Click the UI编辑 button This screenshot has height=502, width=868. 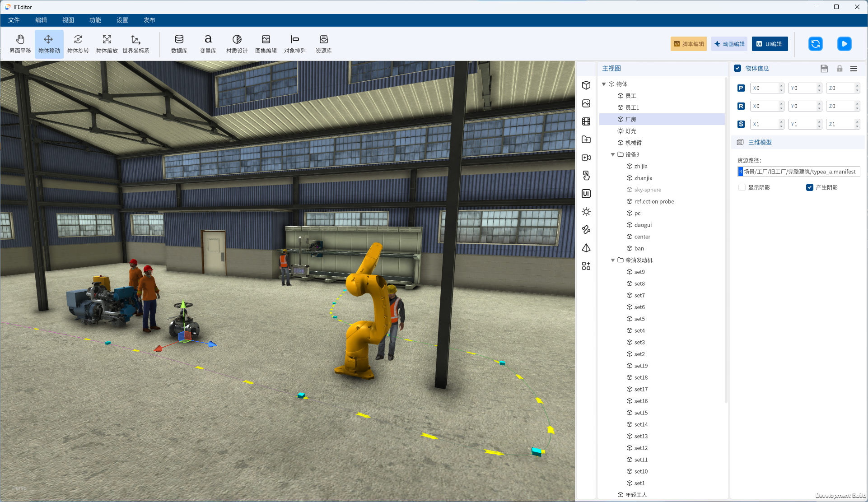click(x=770, y=44)
